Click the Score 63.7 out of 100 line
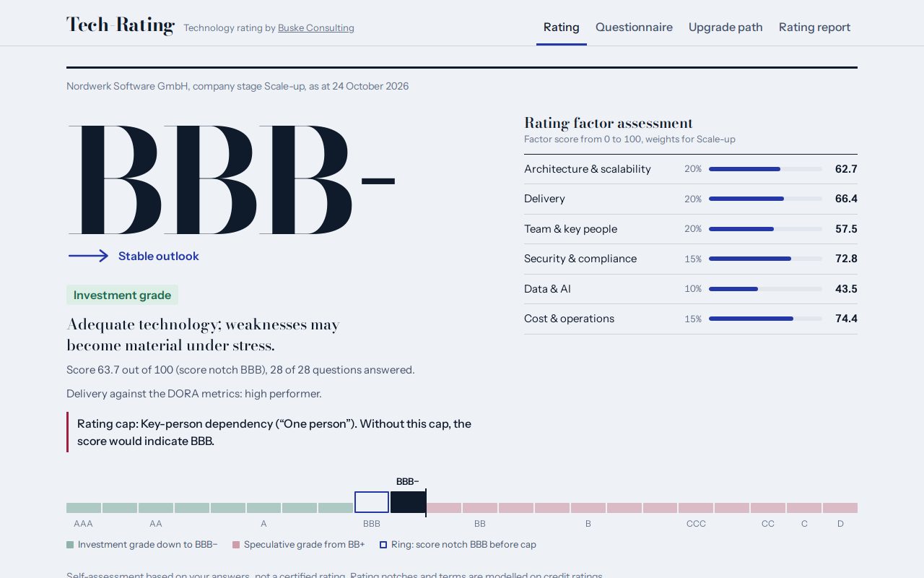Image resolution: width=924 pixels, height=578 pixels. 240,370
